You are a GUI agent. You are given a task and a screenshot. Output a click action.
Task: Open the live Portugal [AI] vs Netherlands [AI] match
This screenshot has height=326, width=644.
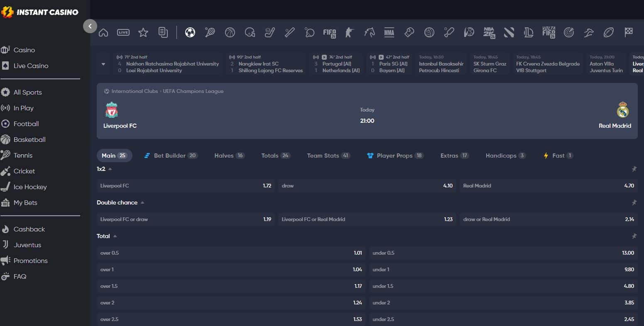point(337,64)
